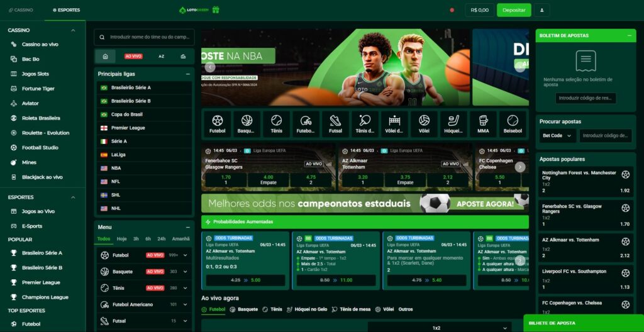Open Jogos ao Vivo in sidebar
Screen dimensions: 644x332
point(38,211)
